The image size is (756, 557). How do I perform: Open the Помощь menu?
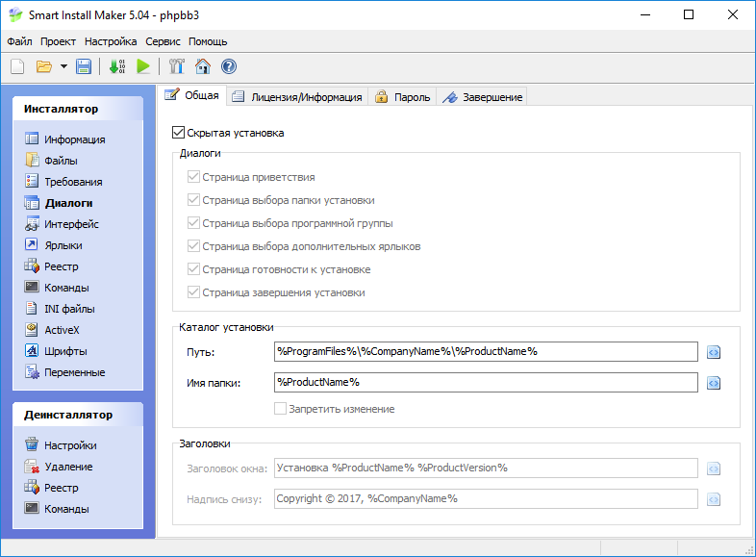208,41
